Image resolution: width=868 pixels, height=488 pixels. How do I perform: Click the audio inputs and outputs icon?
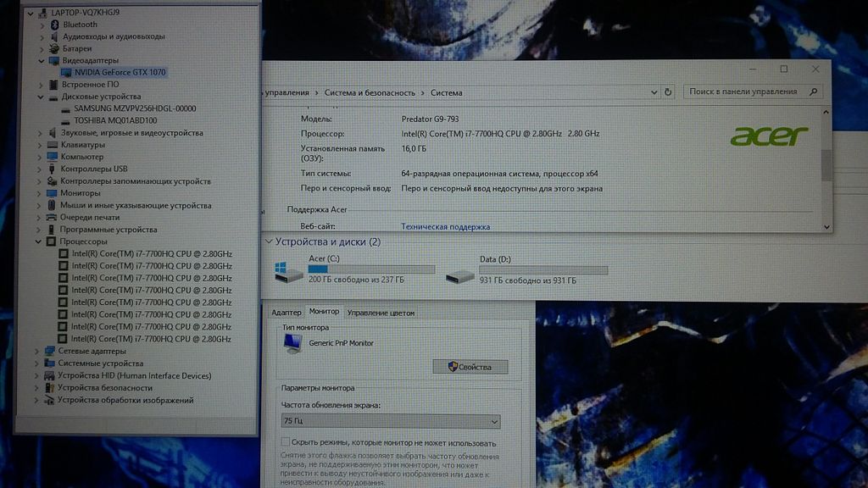pyautogui.click(x=54, y=36)
